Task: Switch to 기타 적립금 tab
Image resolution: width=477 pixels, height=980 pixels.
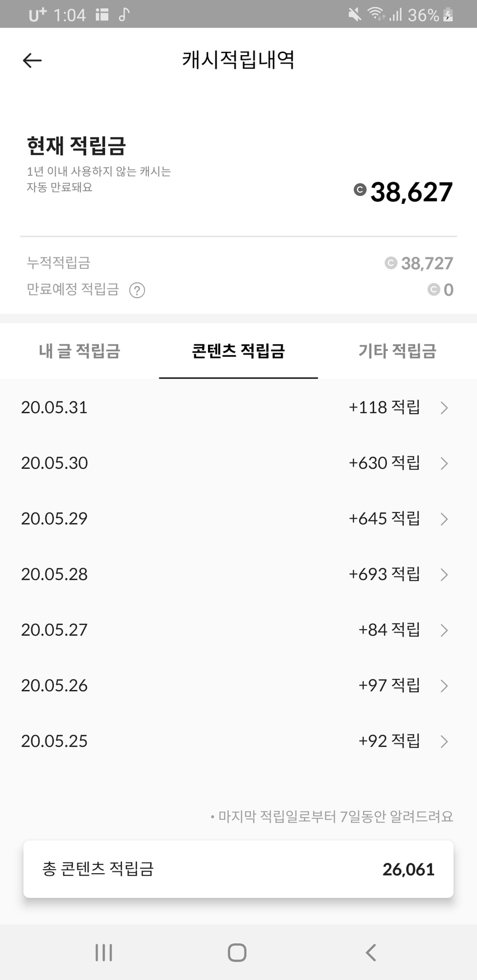Action: point(397,350)
